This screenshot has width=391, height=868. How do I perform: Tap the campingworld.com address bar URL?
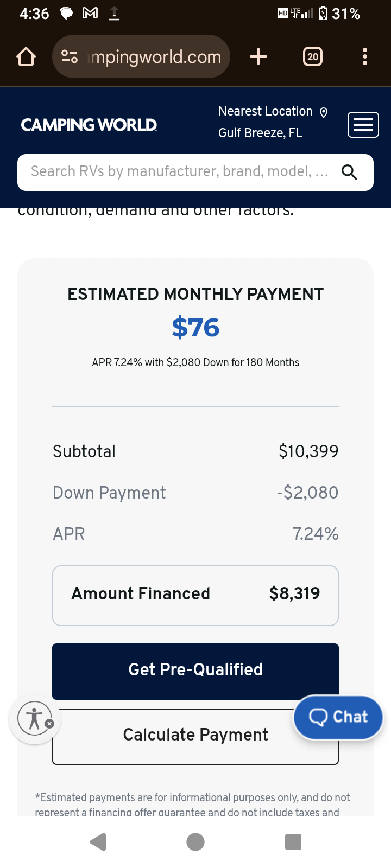click(x=155, y=56)
